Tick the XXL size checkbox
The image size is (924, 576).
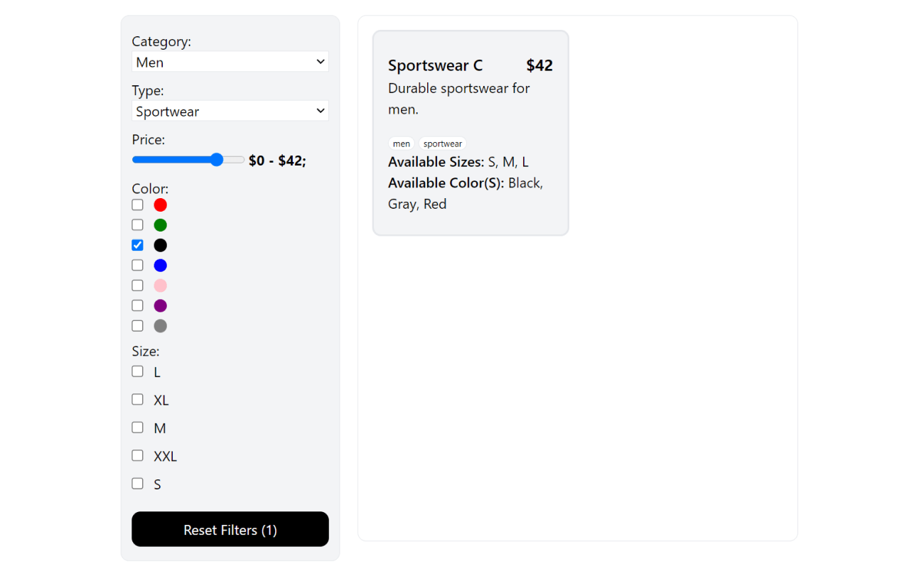(x=138, y=456)
